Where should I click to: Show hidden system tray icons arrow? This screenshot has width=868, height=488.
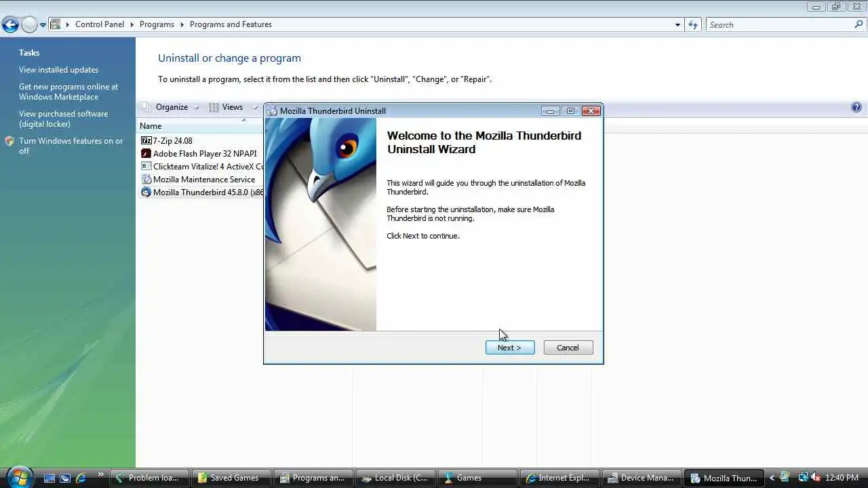pyautogui.click(x=772, y=478)
